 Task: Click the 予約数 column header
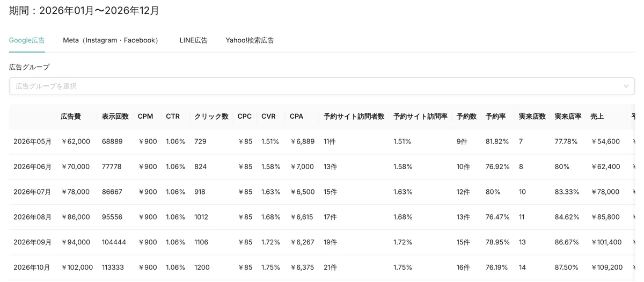466,117
